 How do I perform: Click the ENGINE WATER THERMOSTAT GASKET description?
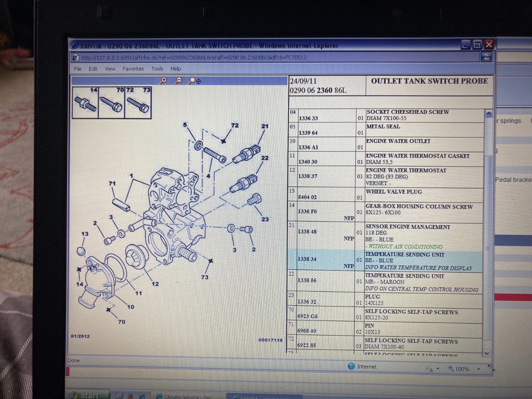(x=418, y=156)
